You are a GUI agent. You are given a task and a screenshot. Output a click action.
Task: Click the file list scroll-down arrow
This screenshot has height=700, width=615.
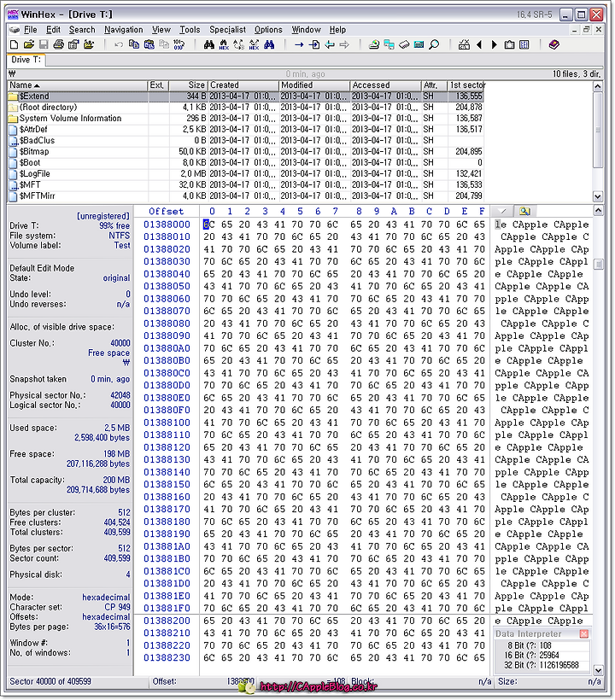(x=598, y=196)
